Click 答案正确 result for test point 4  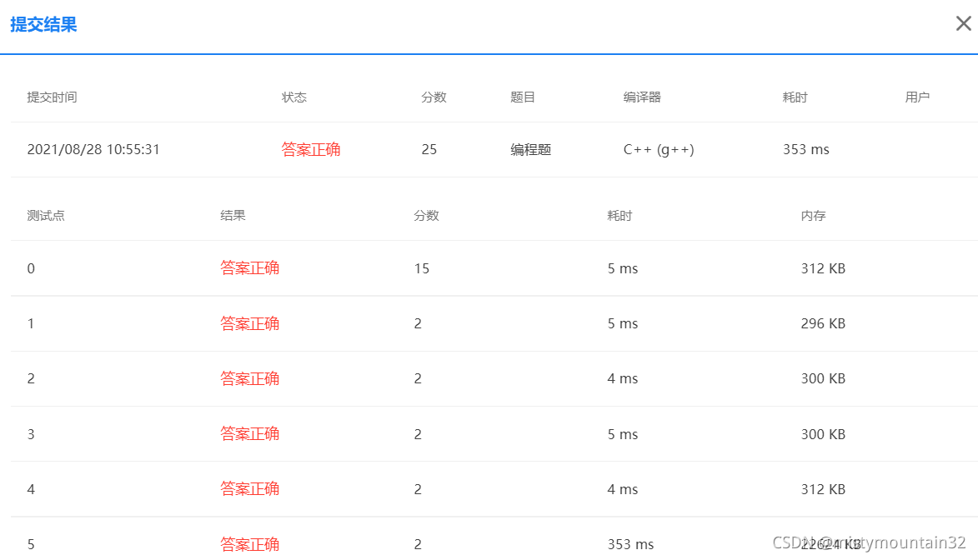coord(249,489)
